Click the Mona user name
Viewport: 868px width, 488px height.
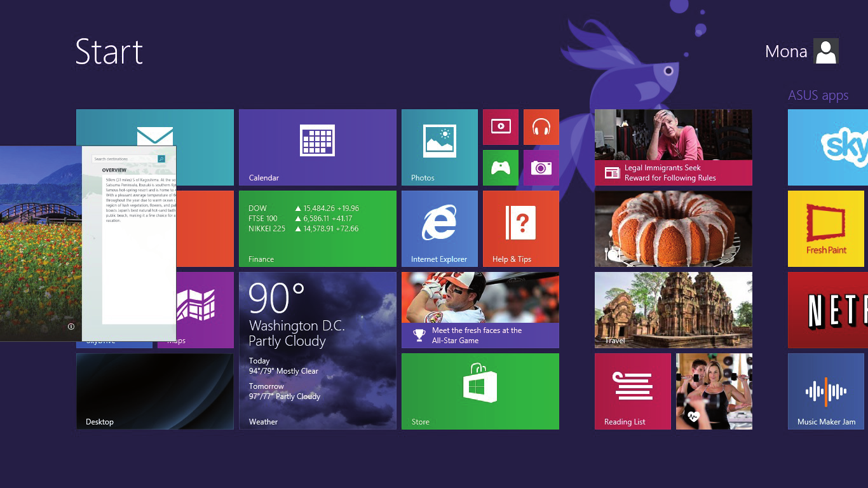coord(786,51)
